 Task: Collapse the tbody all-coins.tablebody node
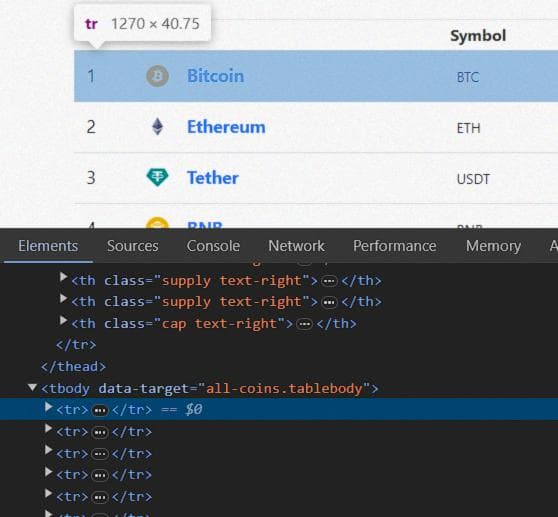click(x=32, y=387)
